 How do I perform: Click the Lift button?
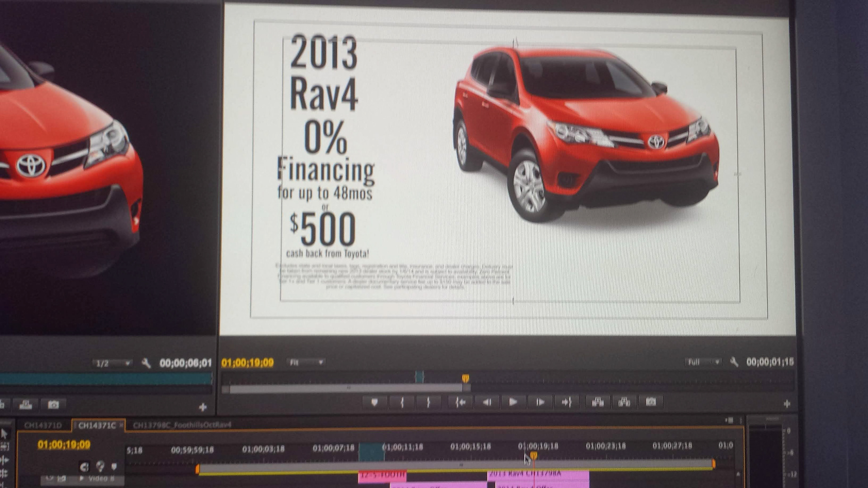598,402
